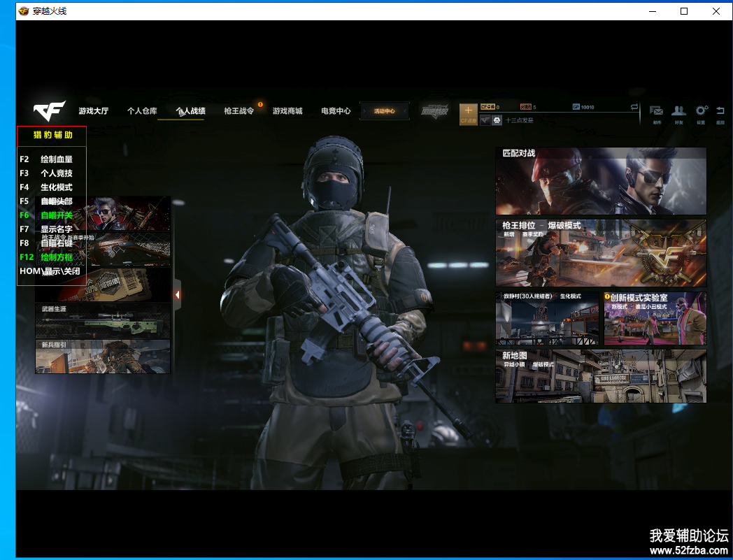Viewport: 733px width, 560px height.
Task: Switch to the 个人仓库 tab
Action: [142, 110]
